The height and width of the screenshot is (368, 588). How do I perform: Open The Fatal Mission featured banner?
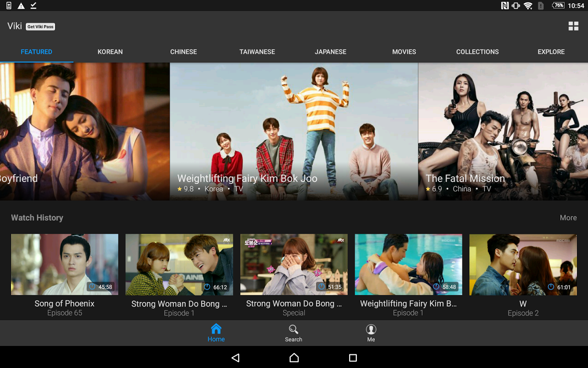[x=503, y=131]
